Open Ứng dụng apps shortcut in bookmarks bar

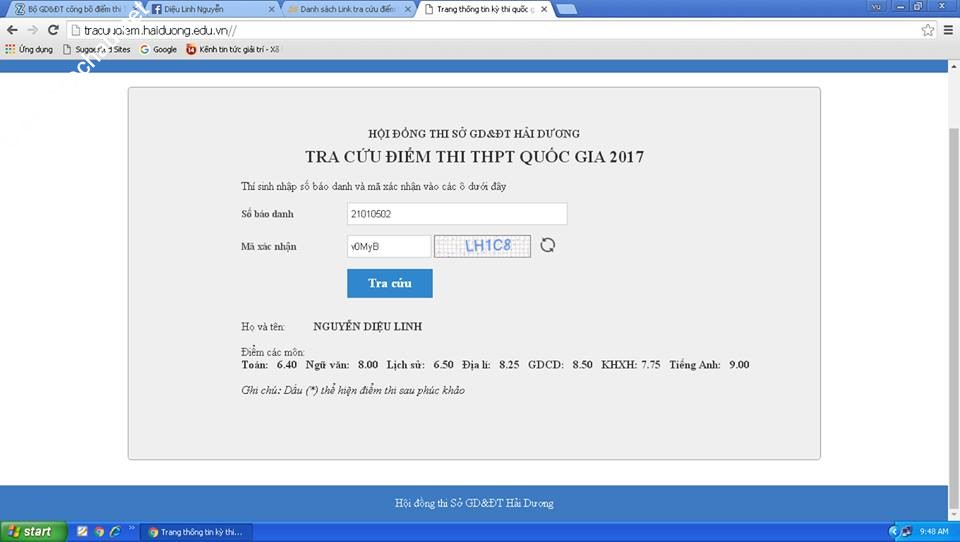[x=29, y=49]
